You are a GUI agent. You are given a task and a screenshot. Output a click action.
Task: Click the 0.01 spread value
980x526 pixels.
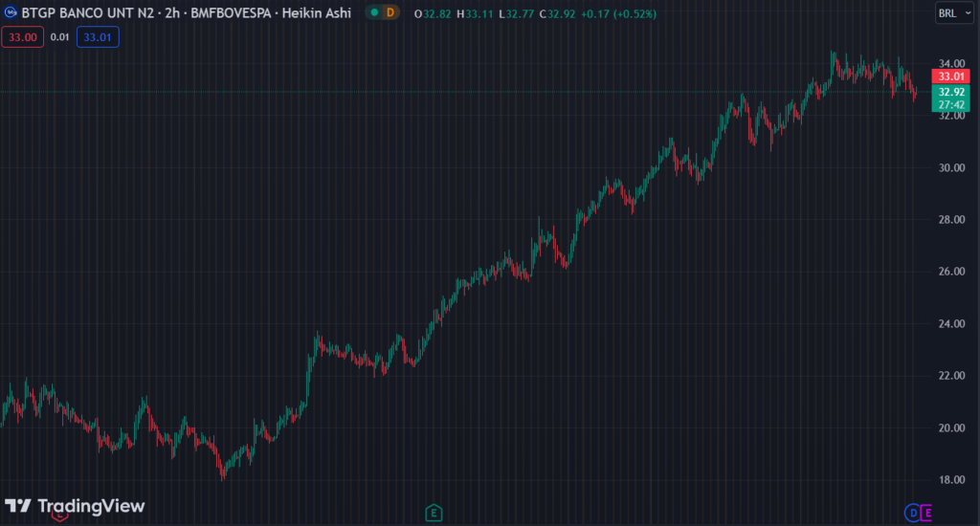60,37
